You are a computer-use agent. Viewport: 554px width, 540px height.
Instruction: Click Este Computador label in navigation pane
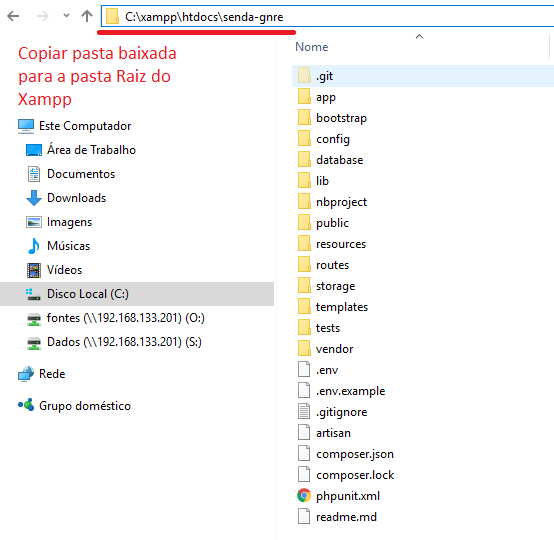click(85, 126)
